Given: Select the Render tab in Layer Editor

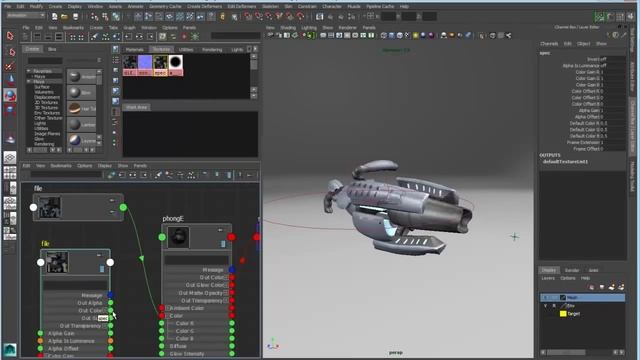Looking at the screenshot, I should click(x=571, y=270).
